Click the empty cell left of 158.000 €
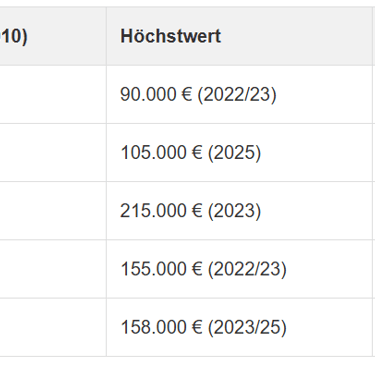The image size is (375, 366). click(x=53, y=327)
